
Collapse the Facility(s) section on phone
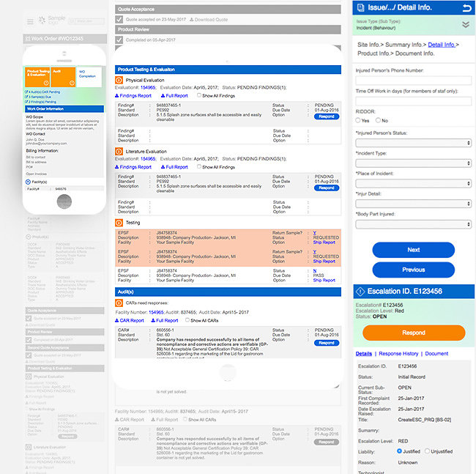tap(28, 182)
